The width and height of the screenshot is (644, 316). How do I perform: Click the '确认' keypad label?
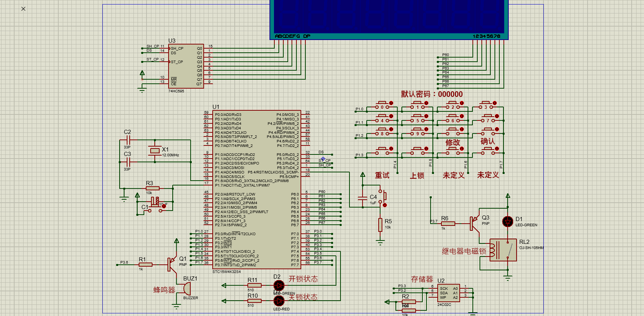point(488,141)
